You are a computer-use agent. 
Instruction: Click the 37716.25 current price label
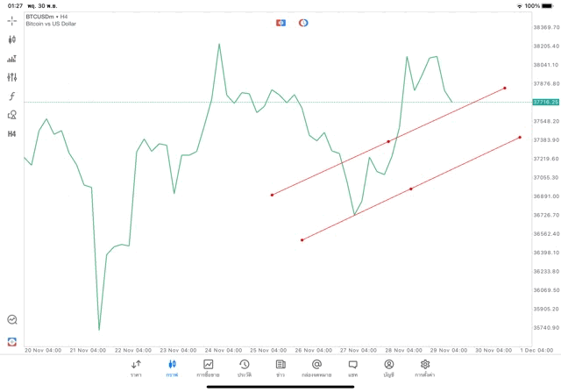click(x=545, y=103)
